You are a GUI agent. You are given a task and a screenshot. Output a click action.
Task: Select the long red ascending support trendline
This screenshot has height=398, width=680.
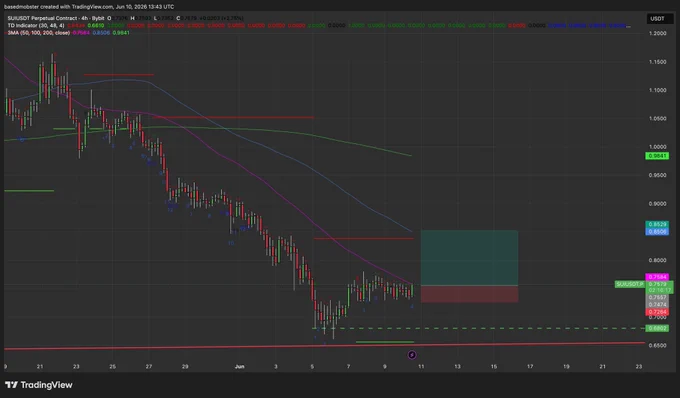pyautogui.click(x=324, y=346)
